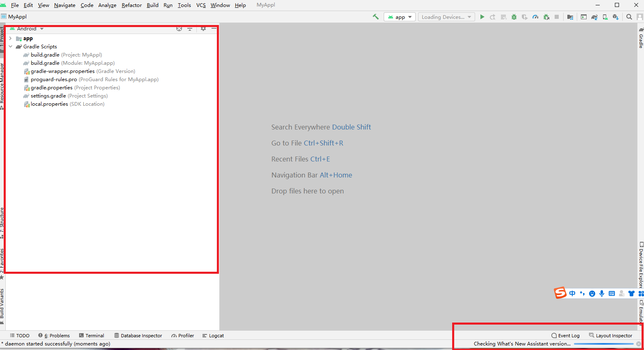Open the SDK Manager cube icon
The image size is (644, 350).
[x=616, y=17]
